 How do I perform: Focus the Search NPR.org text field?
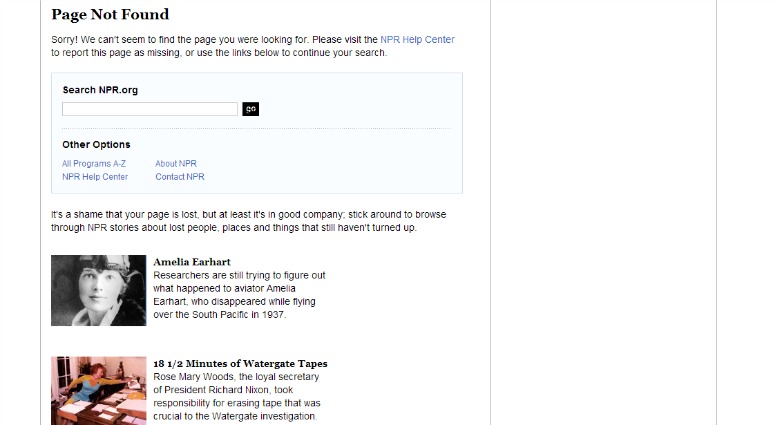click(x=150, y=109)
